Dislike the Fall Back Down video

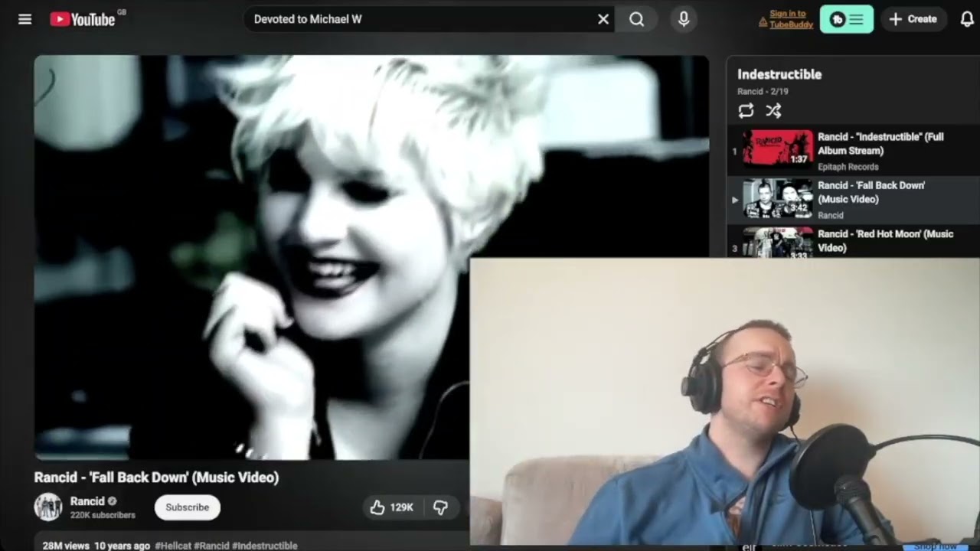(x=441, y=507)
